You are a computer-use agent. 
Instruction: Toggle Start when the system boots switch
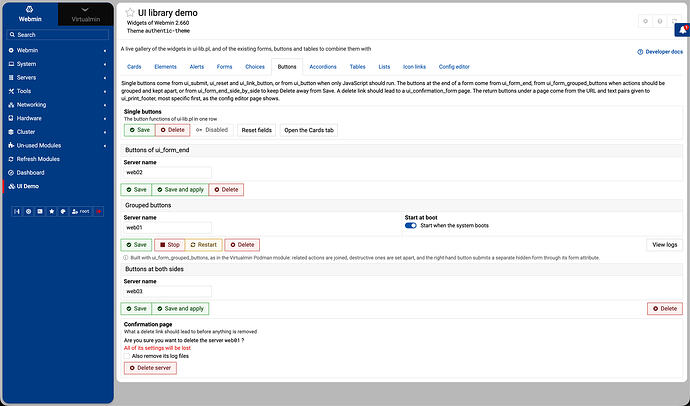411,226
